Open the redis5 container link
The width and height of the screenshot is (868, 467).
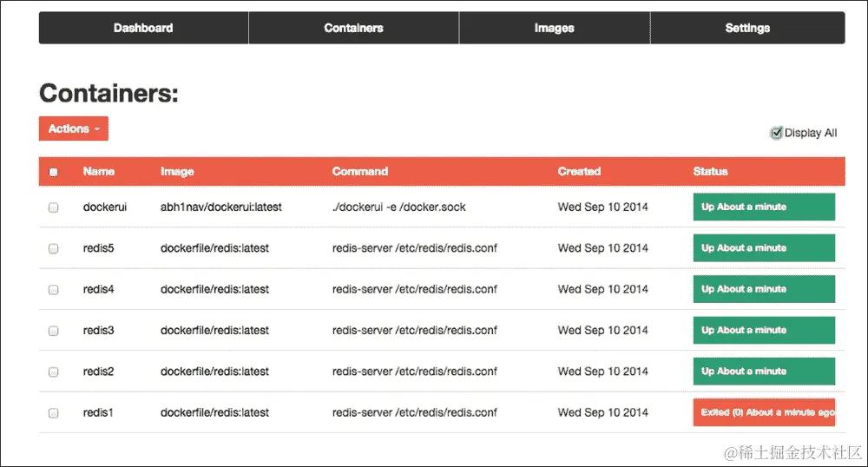point(99,248)
